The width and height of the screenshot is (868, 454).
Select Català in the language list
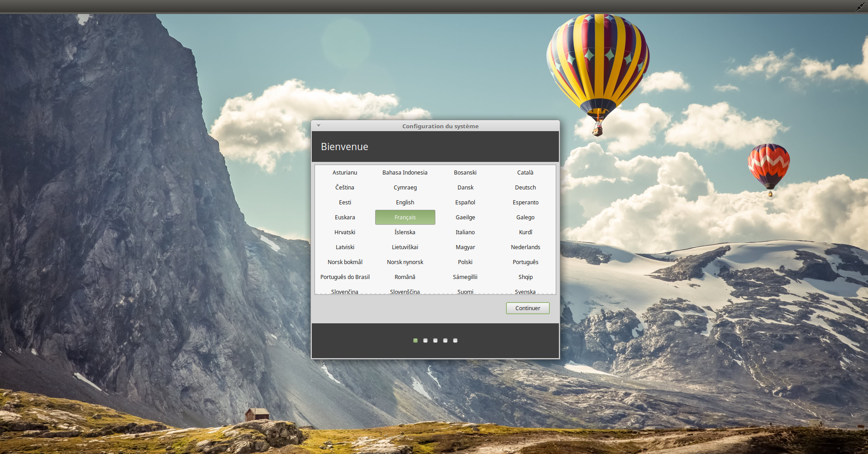pyautogui.click(x=525, y=173)
